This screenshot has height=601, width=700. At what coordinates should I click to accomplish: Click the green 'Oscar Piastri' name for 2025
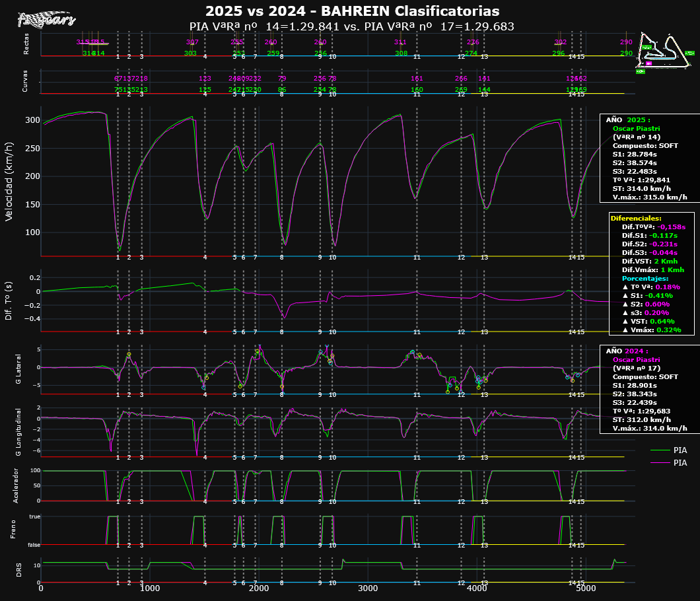point(636,129)
